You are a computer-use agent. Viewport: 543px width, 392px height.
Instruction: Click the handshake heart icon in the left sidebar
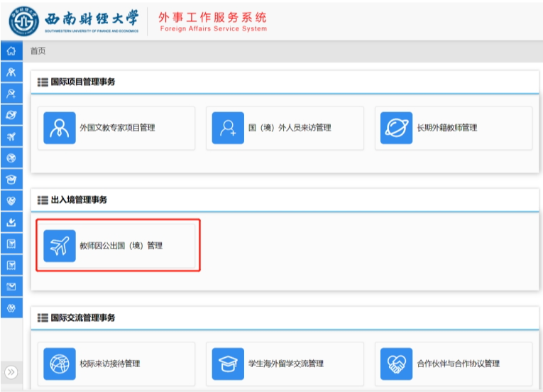coord(11,200)
